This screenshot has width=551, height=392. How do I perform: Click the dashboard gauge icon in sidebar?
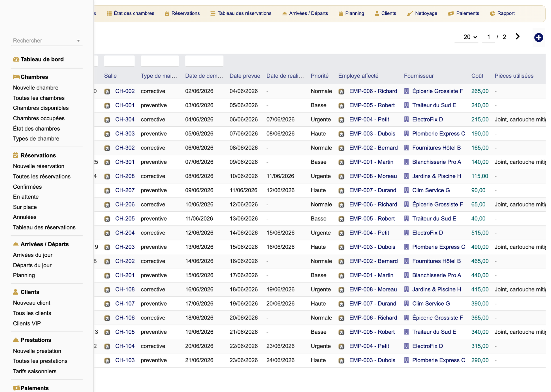coord(16,59)
